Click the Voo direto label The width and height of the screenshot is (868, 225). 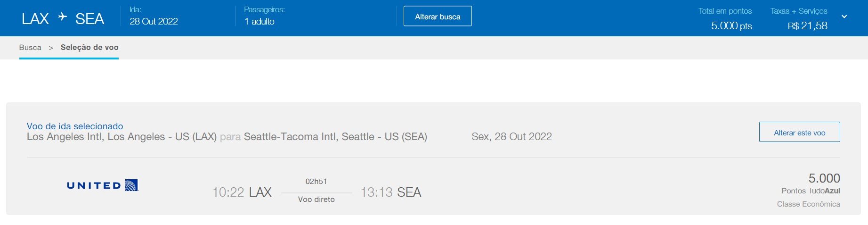tap(316, 200)
